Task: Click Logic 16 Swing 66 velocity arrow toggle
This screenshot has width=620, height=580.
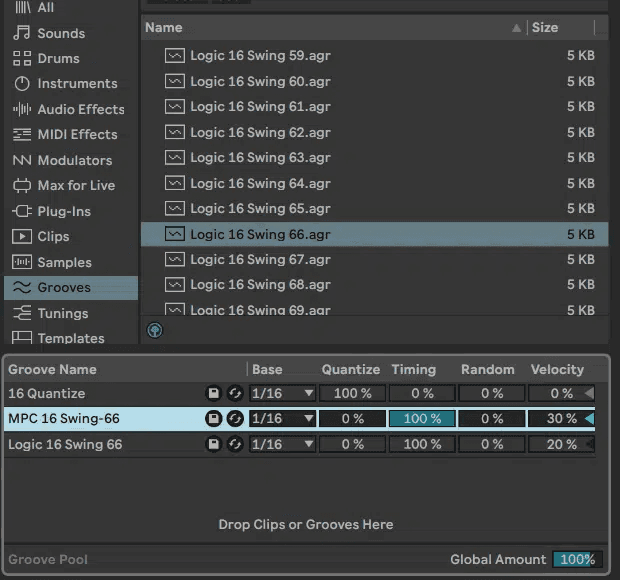Action: click(x=589, y=444)
